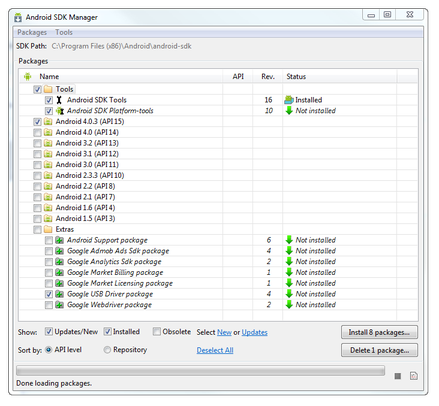
Task: Expand the Android 4.0.3 (API 15) folder
Action: point(48,121)
